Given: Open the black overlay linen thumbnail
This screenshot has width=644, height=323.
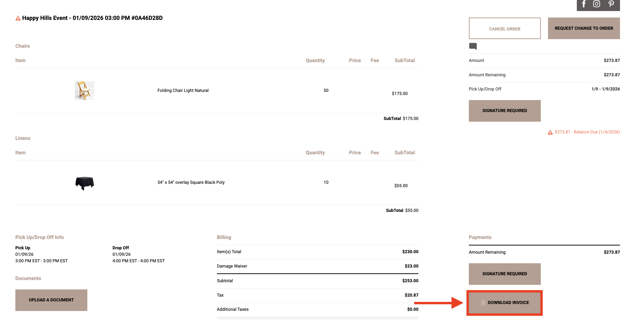Looking at the screenshot, I should coord(84,183).
